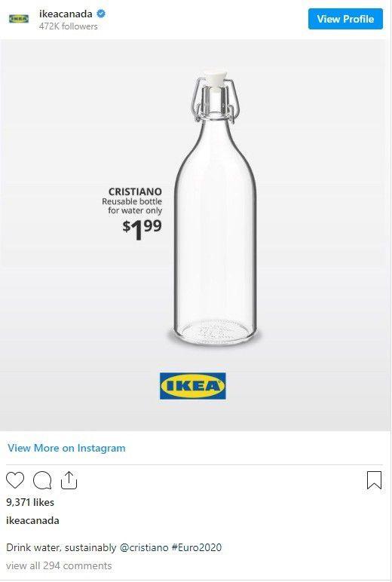Click the white bottle stopper in the image

[x=215, y=77]
